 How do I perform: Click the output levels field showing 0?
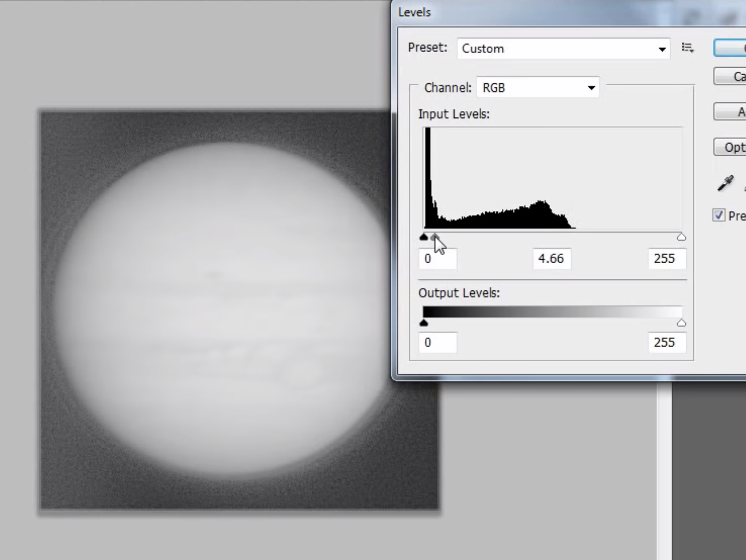438,342
